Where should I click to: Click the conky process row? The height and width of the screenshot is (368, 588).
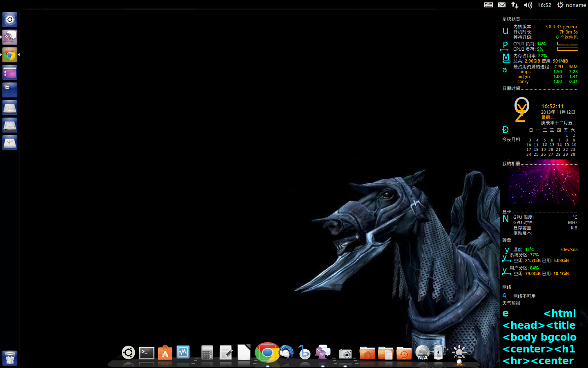click(547, 81)
